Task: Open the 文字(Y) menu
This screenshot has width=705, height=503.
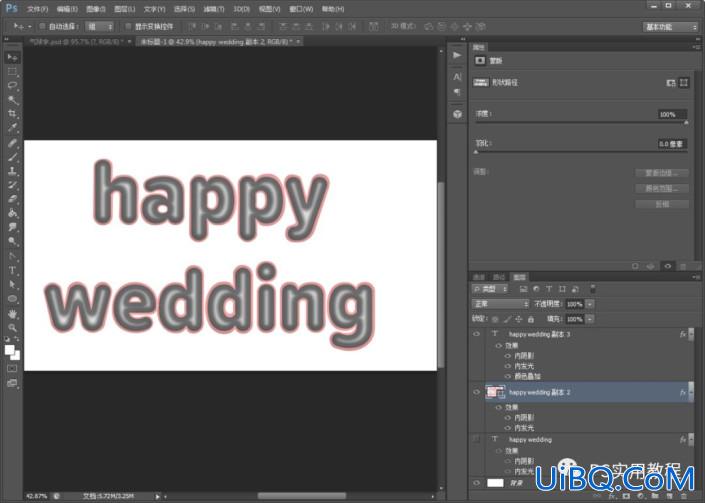Action: tap(154, 9)
